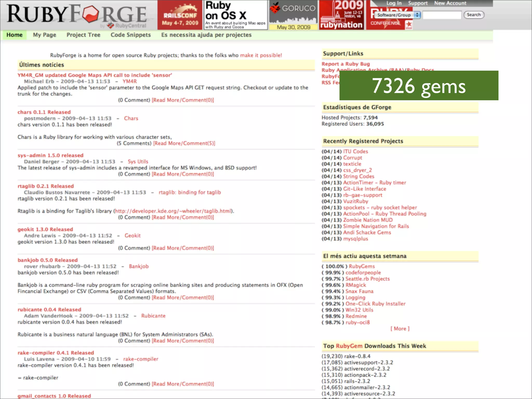Click the RubyCentral logo under RubyForge
The height and width of the screenshot is (399, 532).
(x=127, y=25)
